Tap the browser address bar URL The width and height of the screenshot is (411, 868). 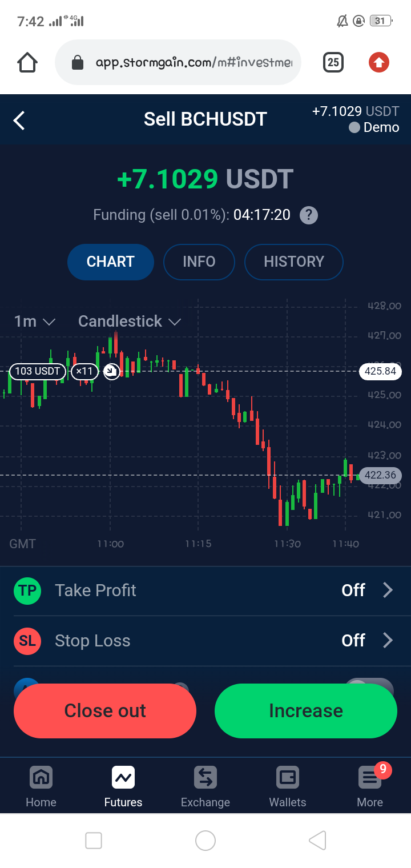click(194, 62)
